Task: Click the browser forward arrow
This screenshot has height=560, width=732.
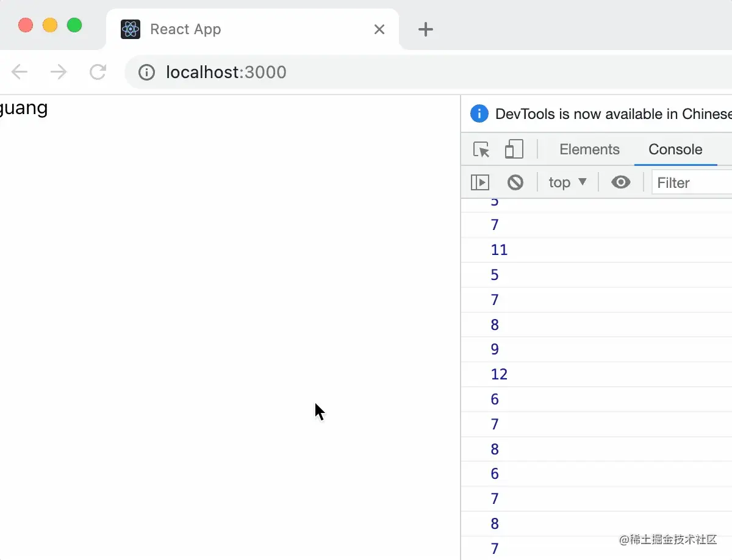Action: click(x=59, y=72)
